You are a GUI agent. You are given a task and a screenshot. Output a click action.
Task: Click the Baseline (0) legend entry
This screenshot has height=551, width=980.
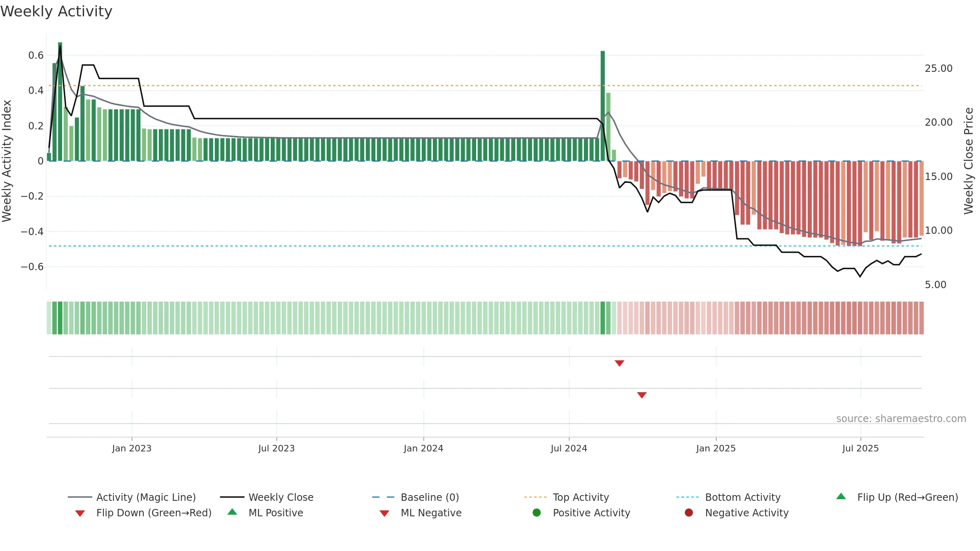click(416, 497)
